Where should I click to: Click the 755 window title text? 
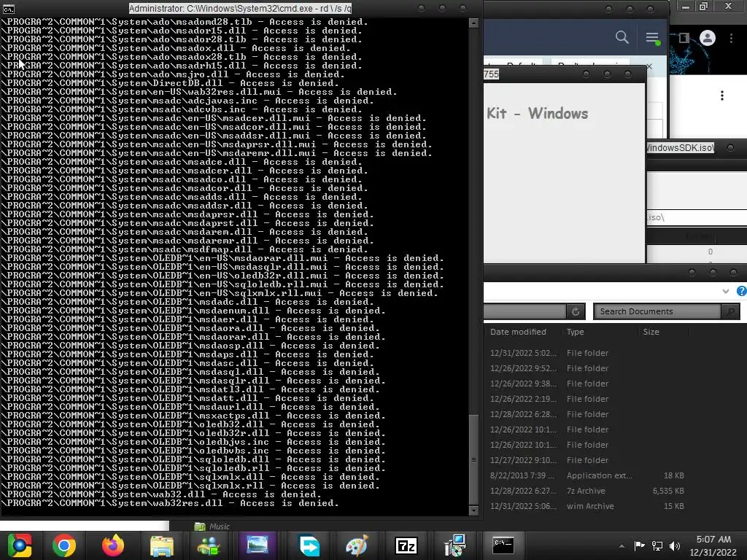[x=491, y=74]
